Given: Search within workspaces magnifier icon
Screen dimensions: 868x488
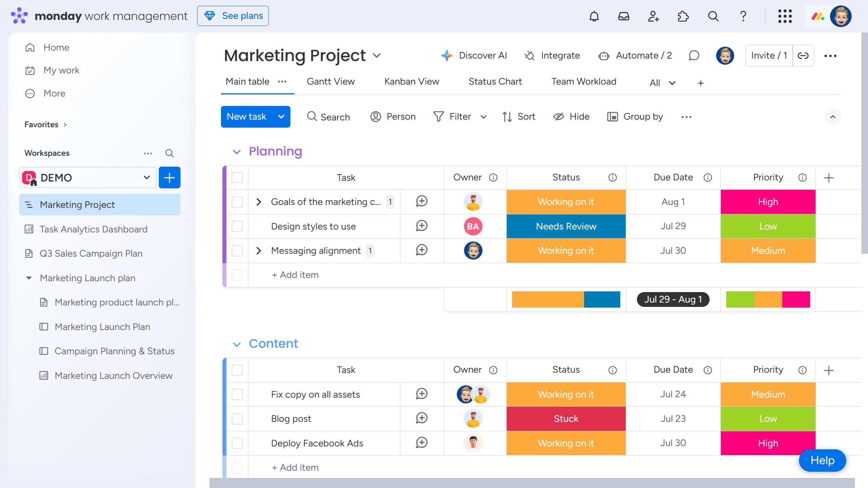Looking at the screenshot, I should point(169,153).
